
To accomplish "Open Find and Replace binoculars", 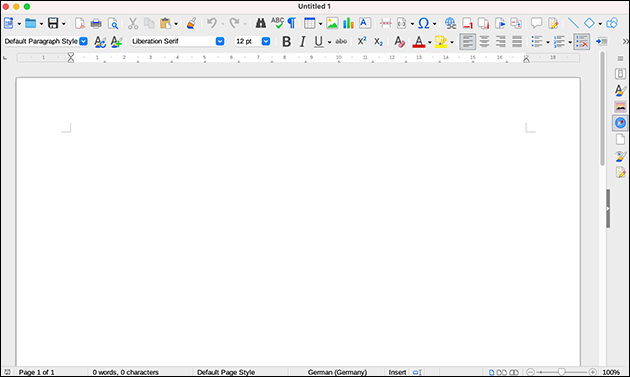I will click(261, 23).
